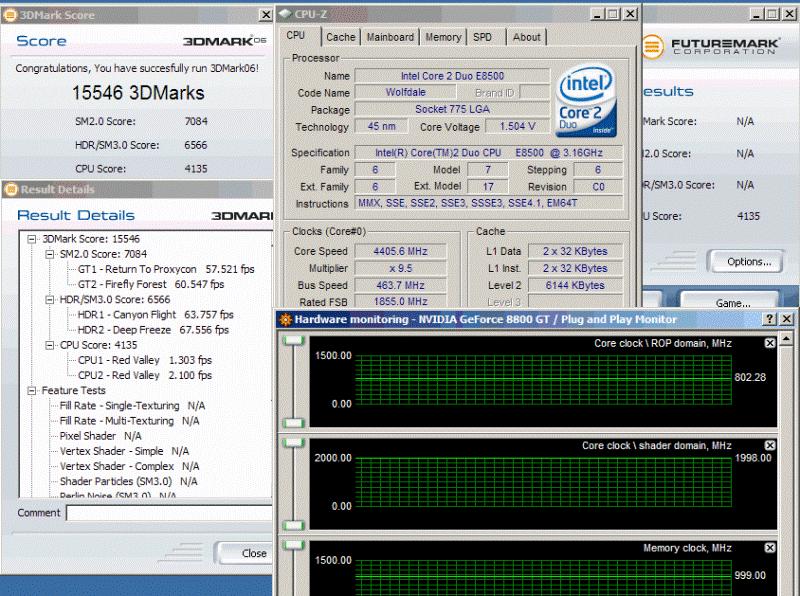
Task: Collapse the 3DMark Score: 15546 tree node
Action: (x=32, y=239)
